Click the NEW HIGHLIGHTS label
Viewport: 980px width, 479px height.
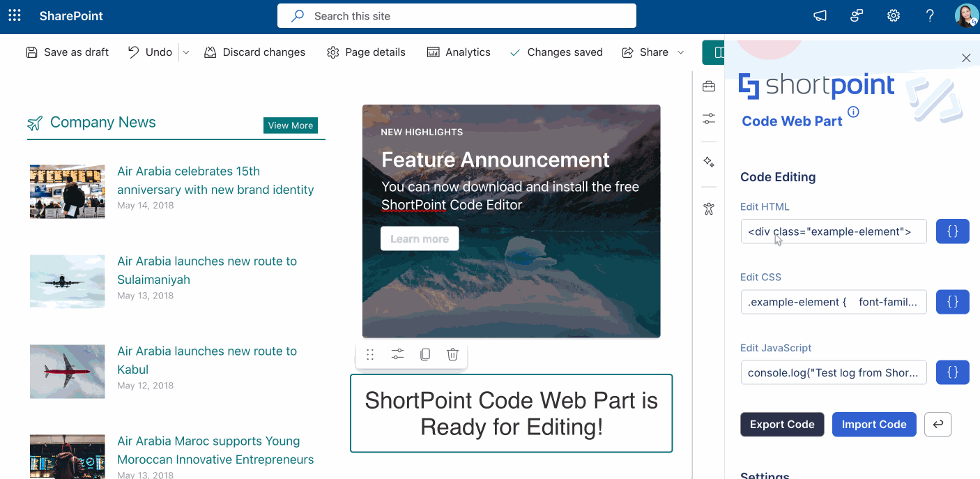422,132
